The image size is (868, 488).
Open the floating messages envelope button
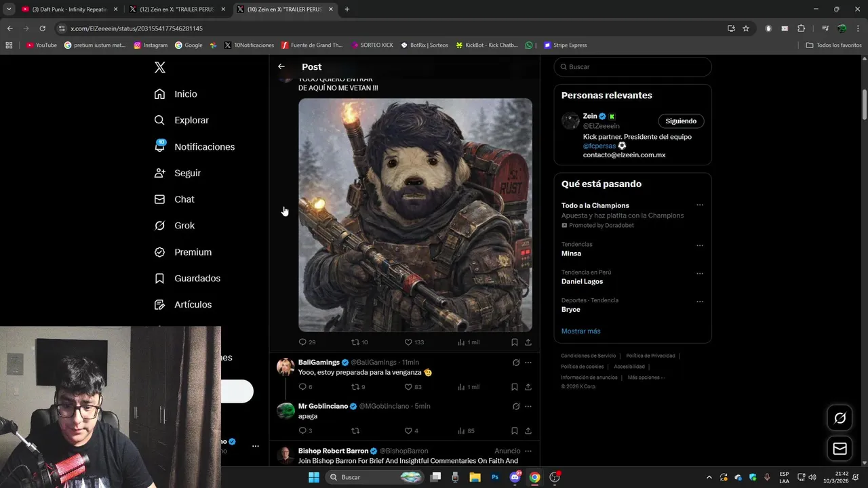tap(840, 449)
